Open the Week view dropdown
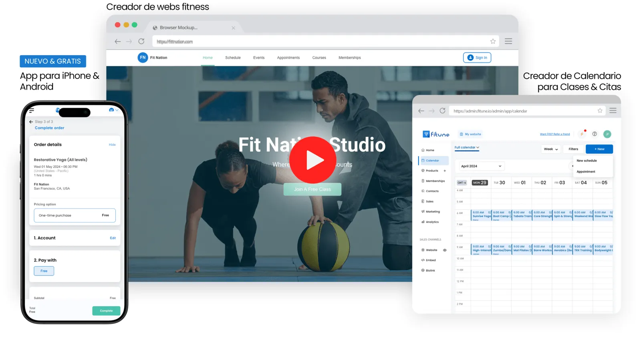The image size is (641, 364). tap(550, 149)
